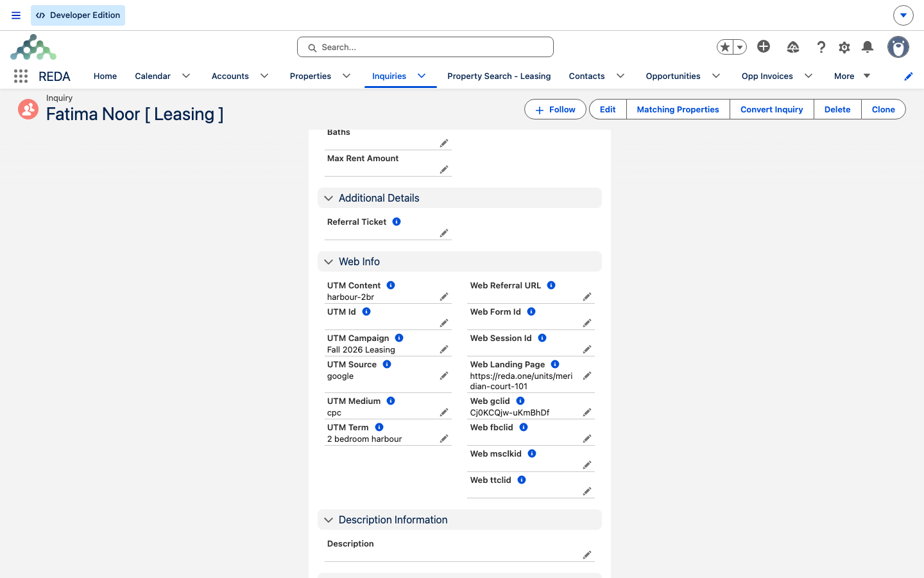Open the notifications bell

(x=868, y=47)
